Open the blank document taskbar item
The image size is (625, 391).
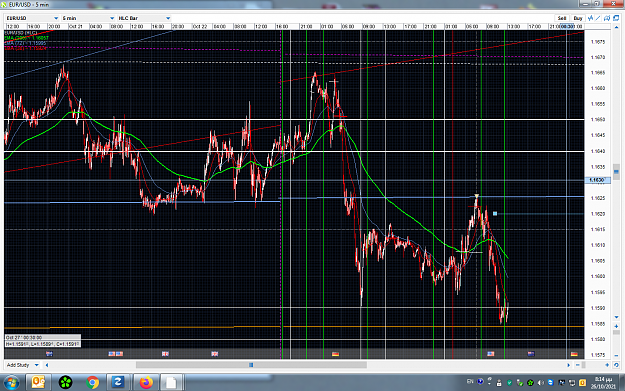[x=171, y=383]
